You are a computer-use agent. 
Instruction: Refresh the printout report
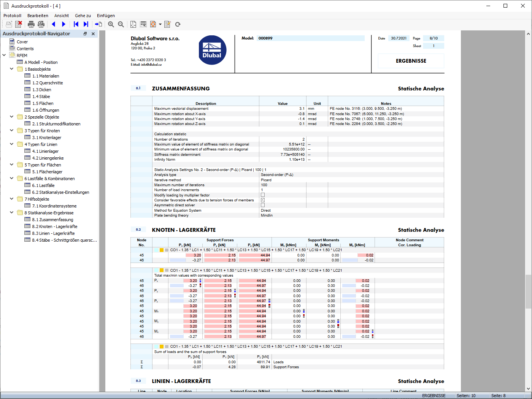tap(178, 24)
